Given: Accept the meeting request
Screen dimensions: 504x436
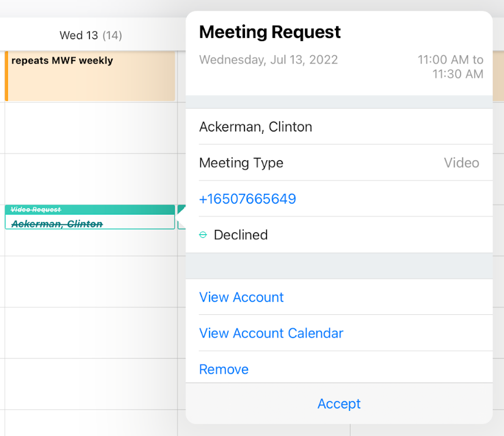Looking at the screenshot, I should 339,404.
